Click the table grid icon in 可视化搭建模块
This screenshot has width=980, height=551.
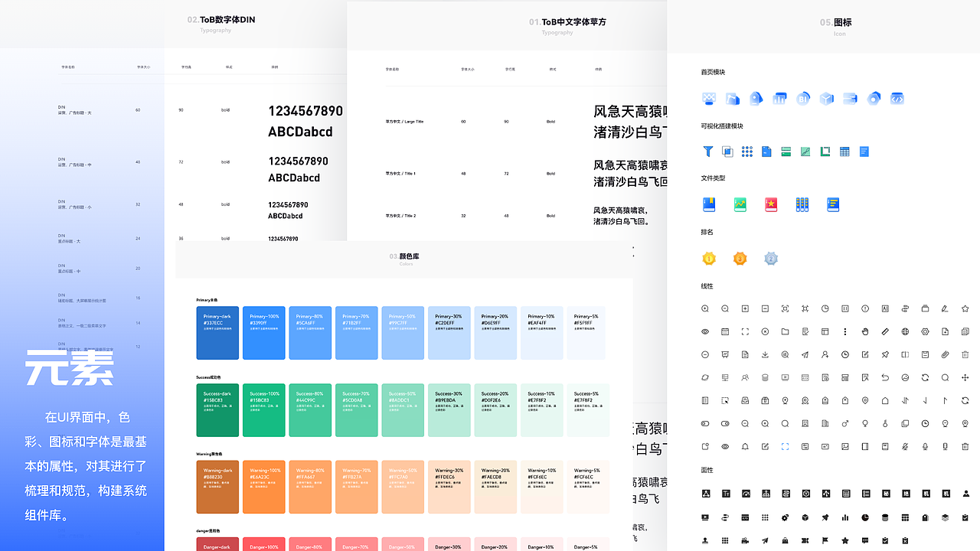pyautogui.click(x=844, y=152)
